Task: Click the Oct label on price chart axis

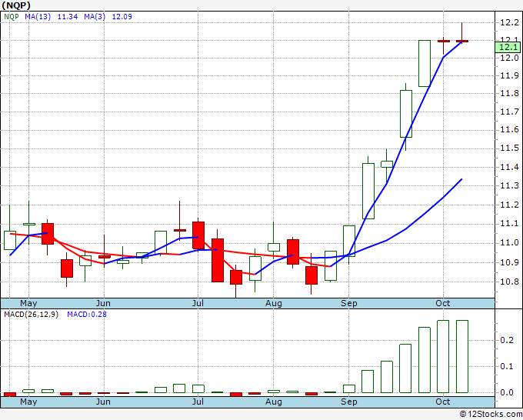Action: click(443, 303)
